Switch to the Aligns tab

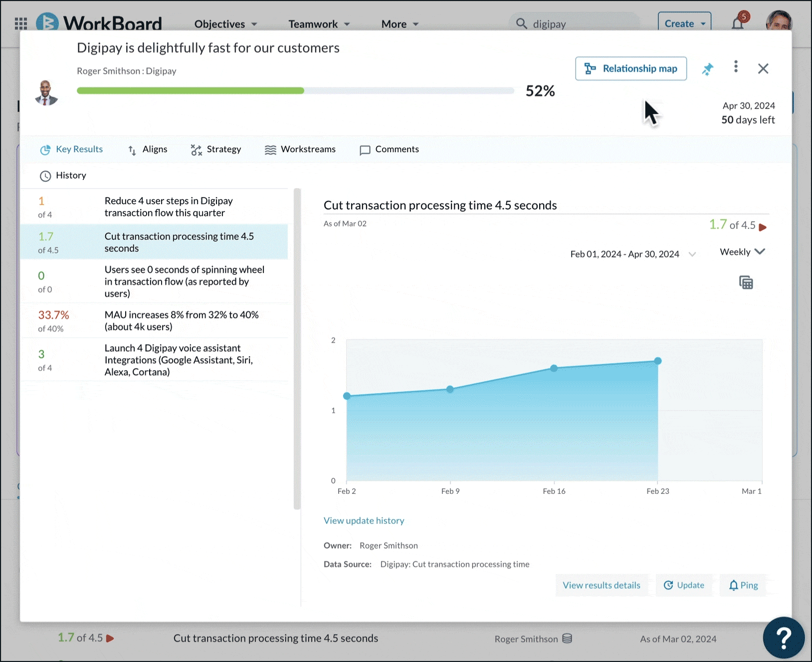(148, 149)
